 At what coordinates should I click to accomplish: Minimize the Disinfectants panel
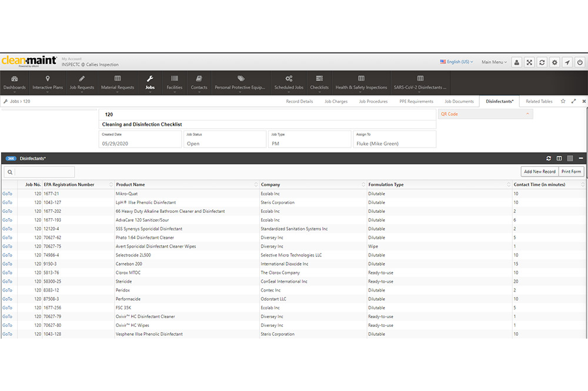[581, 159]
